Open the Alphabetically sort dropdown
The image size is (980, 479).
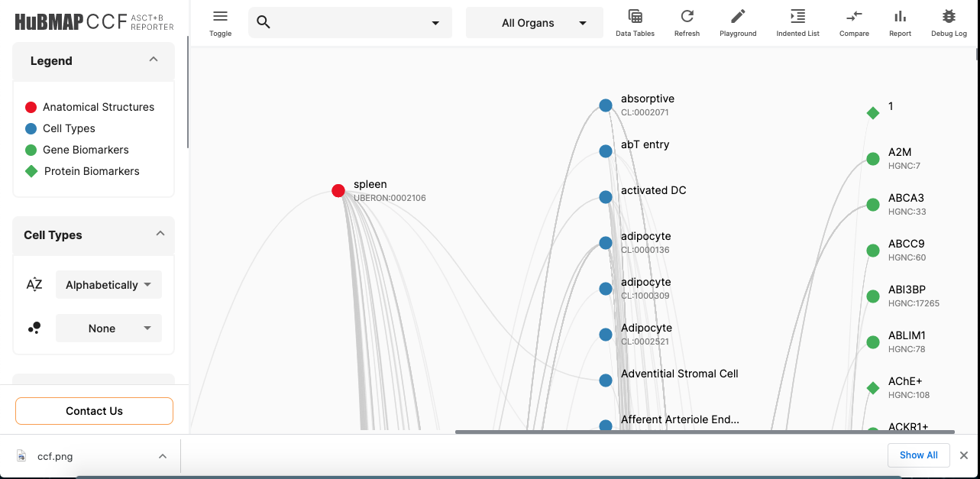click(x=108, y=284)
